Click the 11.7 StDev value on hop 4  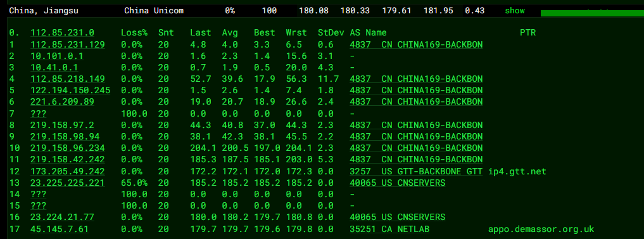[329, 79]
